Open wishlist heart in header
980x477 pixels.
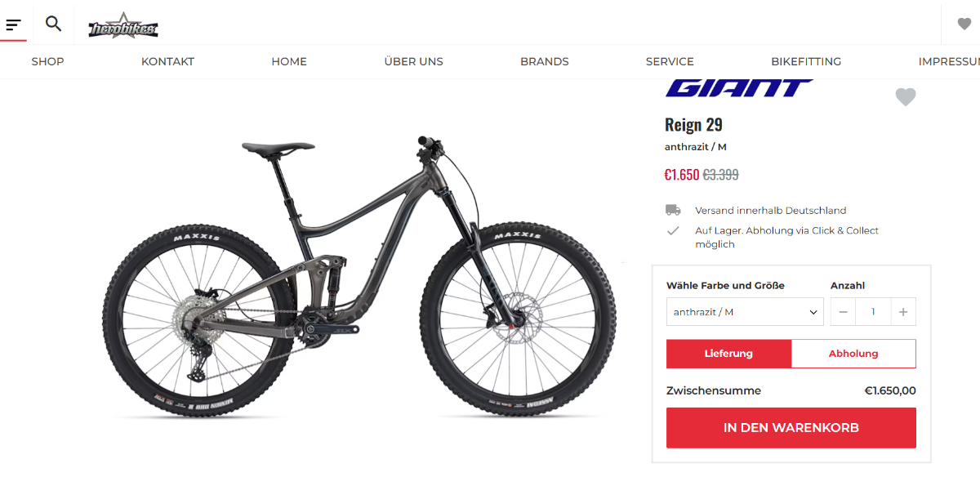pos(964,24)
